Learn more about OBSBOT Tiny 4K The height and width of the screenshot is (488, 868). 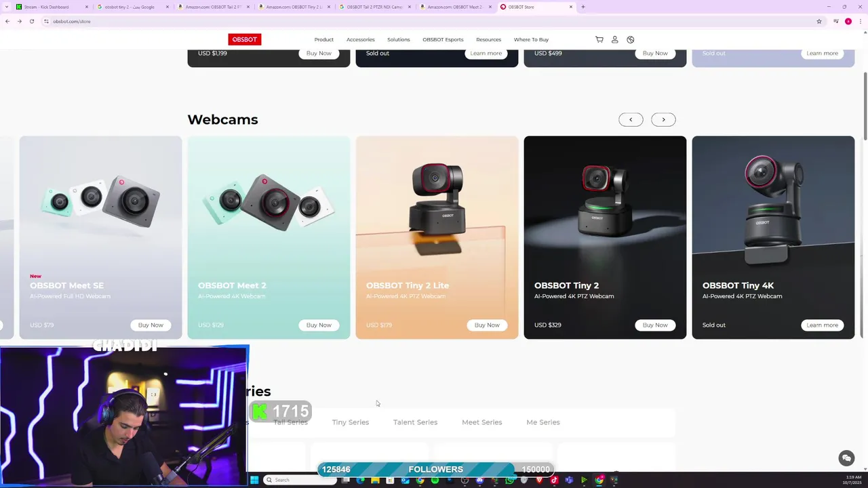click(x=822, y=325)
